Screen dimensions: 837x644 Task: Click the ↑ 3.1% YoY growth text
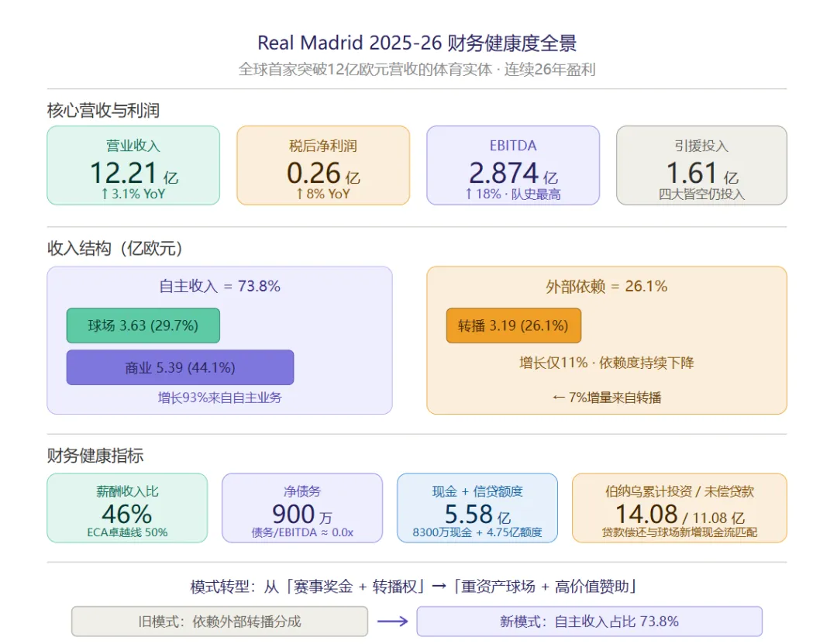[x=133, y=194]
